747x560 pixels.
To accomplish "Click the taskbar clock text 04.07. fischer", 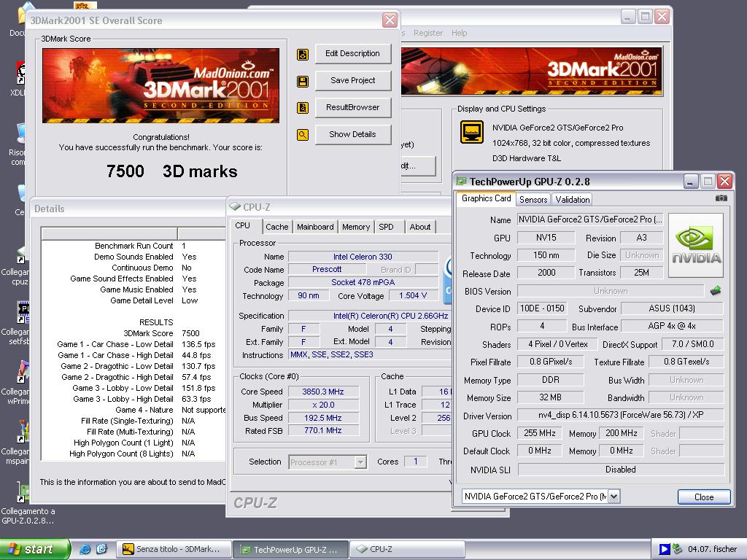I will (712, 549).
